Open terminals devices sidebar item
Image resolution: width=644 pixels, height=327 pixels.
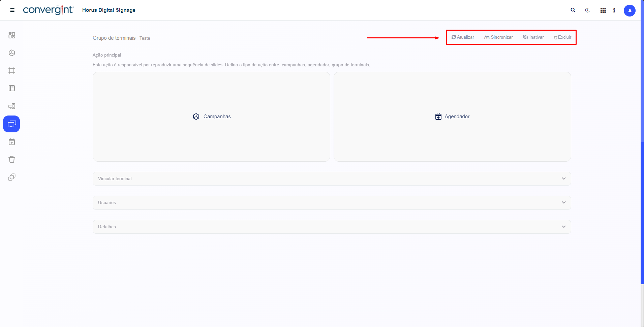(x=12, y=106)
